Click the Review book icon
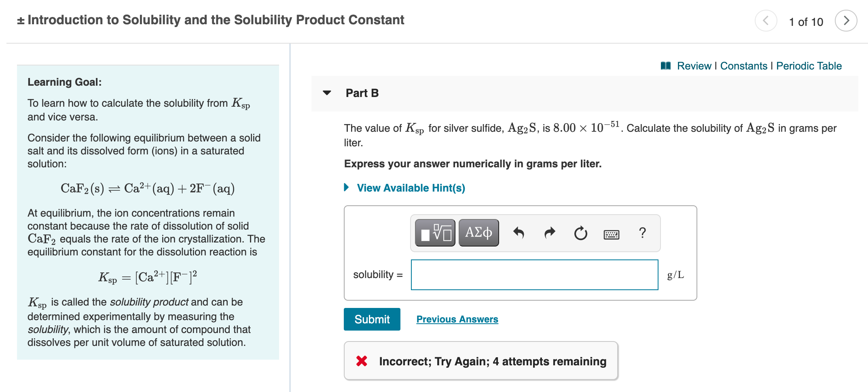The width and height of the screenshot is (868, 392). (x=666, y=65)
